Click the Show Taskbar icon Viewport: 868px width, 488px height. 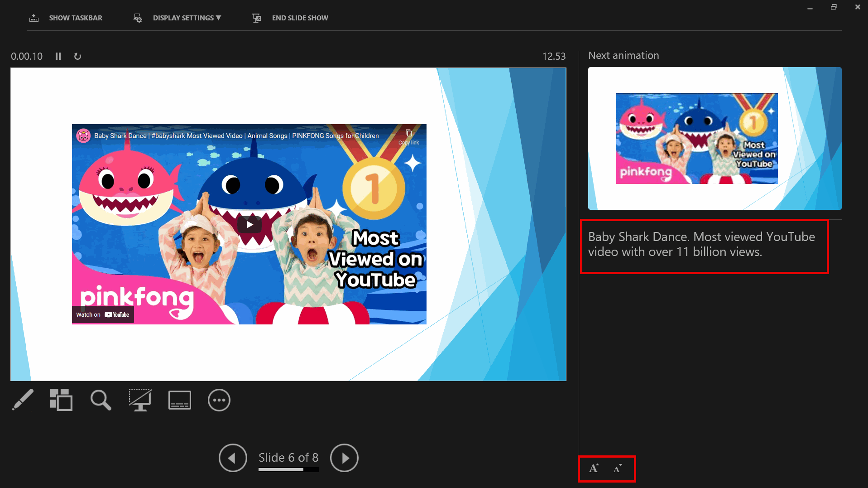click(x=34, y=18)
